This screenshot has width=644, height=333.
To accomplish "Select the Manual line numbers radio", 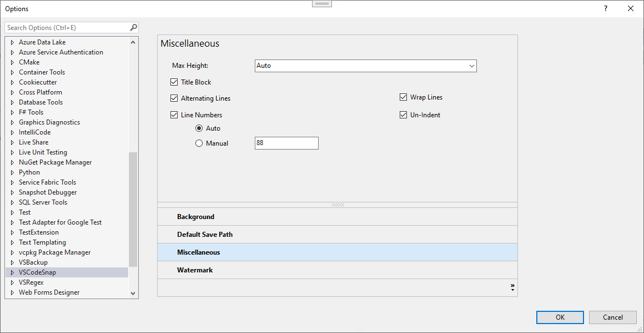I will pyautogui.click(x=199, y=143).
